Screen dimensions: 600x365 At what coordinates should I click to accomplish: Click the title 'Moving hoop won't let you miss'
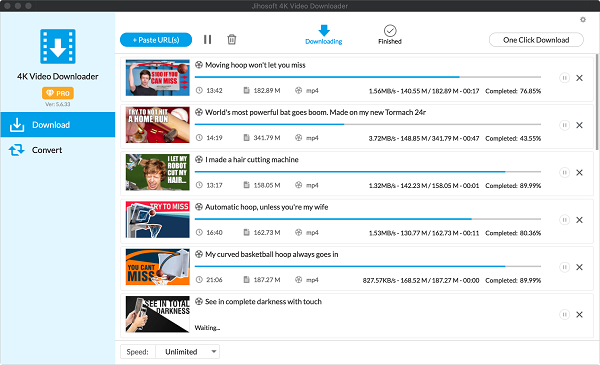(255, 65)
